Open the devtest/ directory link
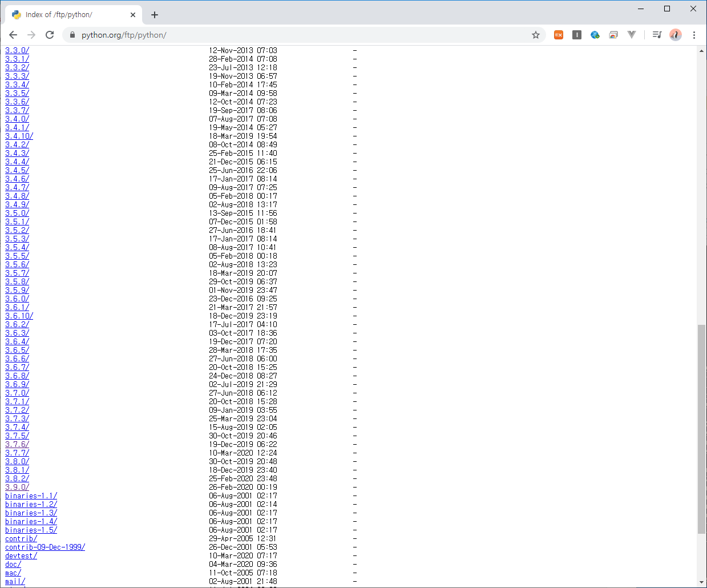The width and height of the screenshot is (707, 588). click(x=21, y=555)
